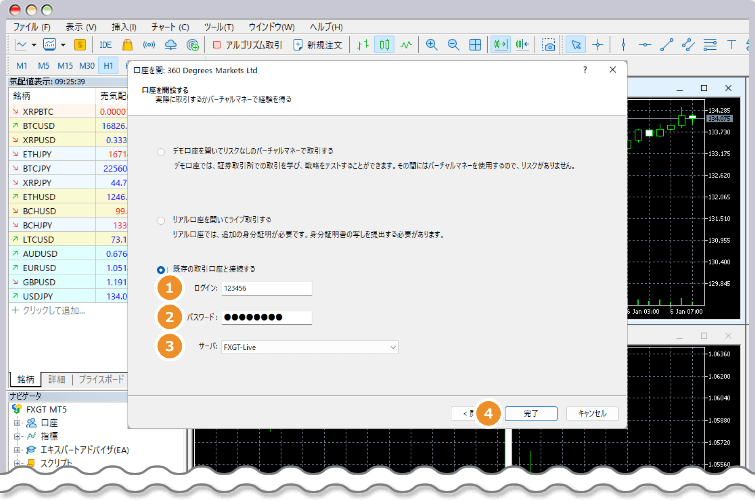Switch to bar chart icon
Viewport: 755px width, 500px height.
pos(363,45)
